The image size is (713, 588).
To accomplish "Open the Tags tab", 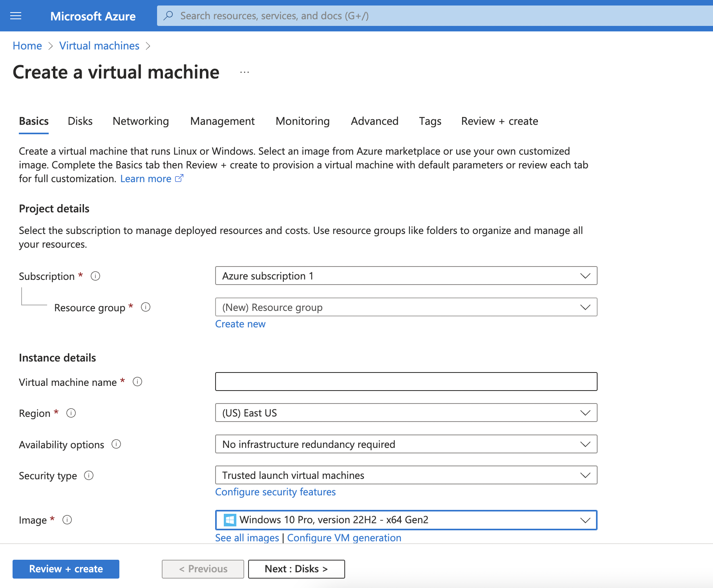I will [x=430, y=121].
